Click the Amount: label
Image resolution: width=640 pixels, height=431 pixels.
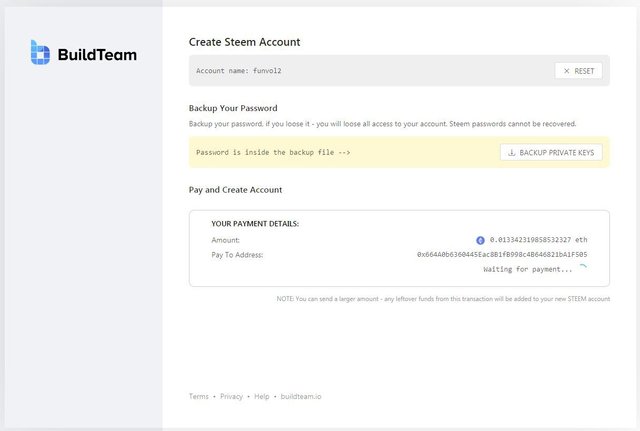[225, 240]
